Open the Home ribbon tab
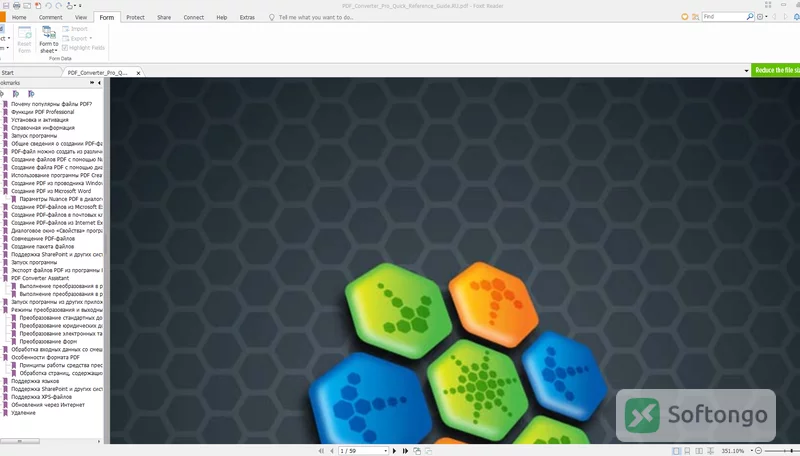800x456 pixels. pos(19,17)
